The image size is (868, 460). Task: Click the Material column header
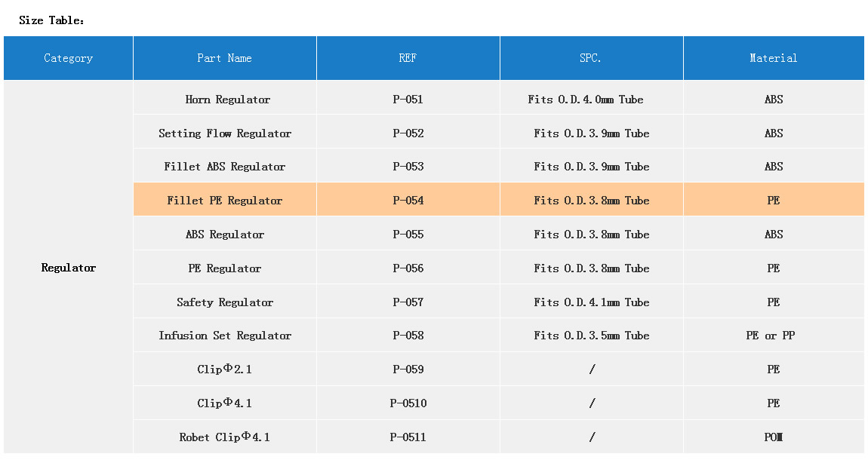[773, 58]
